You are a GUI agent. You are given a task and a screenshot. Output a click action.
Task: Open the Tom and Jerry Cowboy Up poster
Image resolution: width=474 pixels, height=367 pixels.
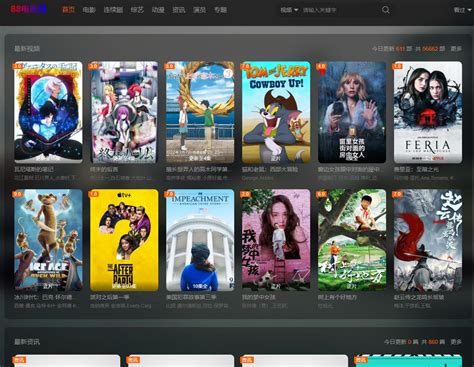tap(276, 112)
